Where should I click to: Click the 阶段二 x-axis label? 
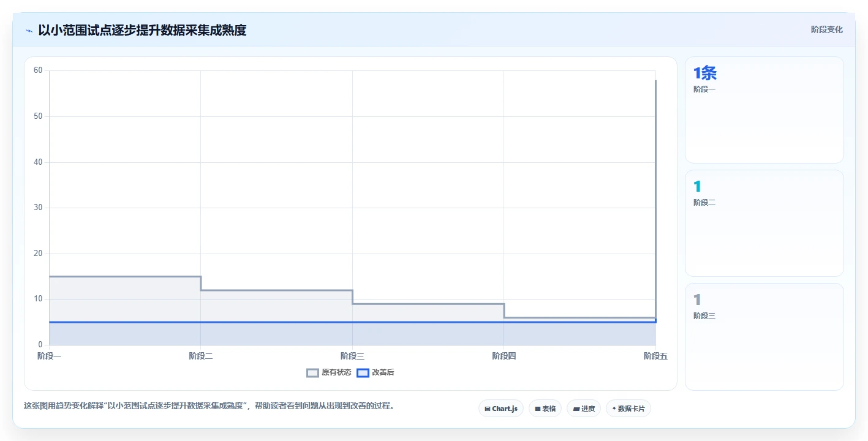201,356
